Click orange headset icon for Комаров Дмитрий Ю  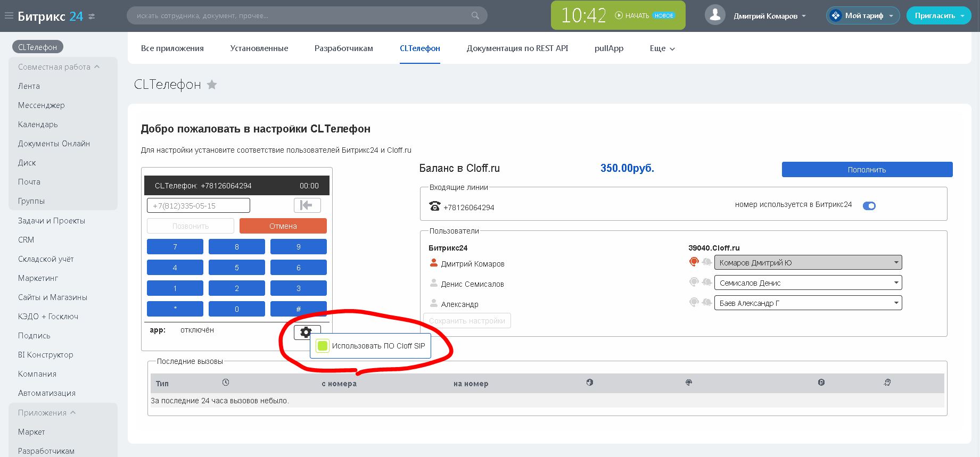694,262
